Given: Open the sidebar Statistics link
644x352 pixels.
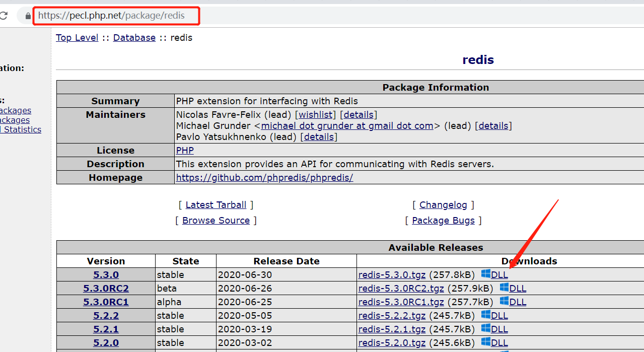Looking at the screenshot, I should [21, 129].
